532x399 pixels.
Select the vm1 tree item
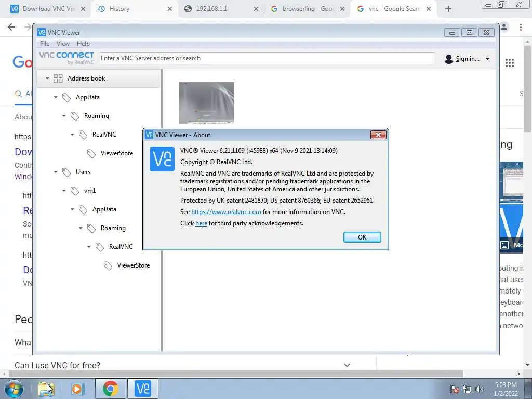click(x=89, y=191)
